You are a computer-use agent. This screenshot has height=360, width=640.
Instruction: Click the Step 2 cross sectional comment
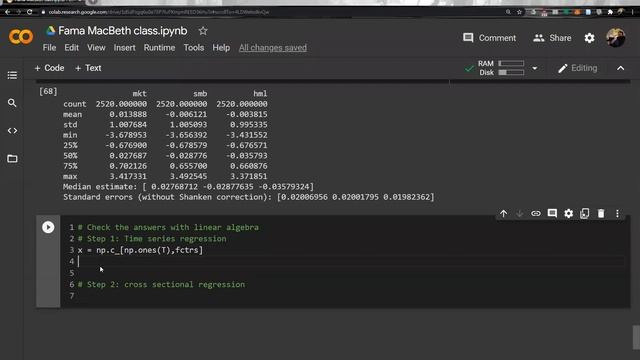point(161,284)
